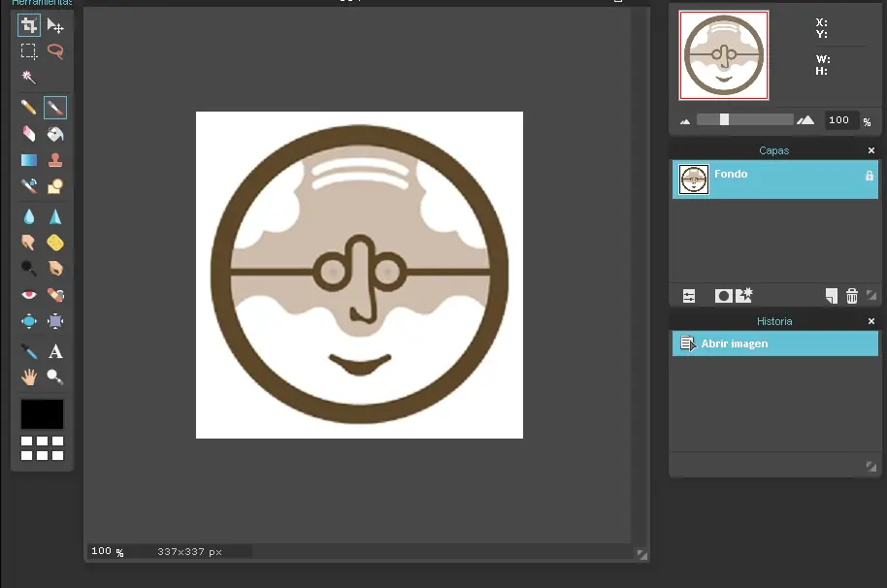Screen dimensions: 887x588
Task: Select the Move tool
Action: point(55,25)
